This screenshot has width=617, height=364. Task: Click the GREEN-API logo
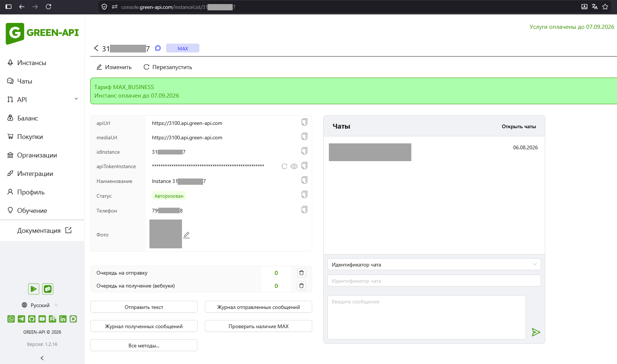[42, 33]
